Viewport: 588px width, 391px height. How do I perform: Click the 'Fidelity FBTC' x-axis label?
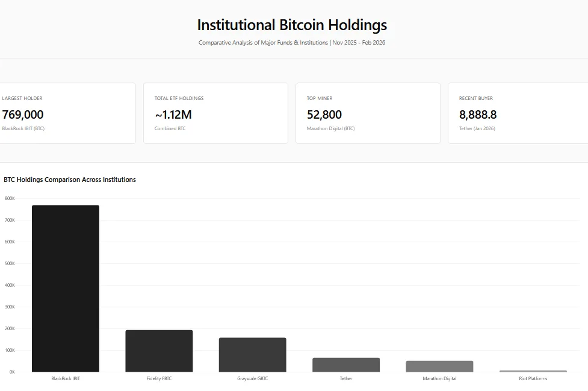tap(159, 378)
